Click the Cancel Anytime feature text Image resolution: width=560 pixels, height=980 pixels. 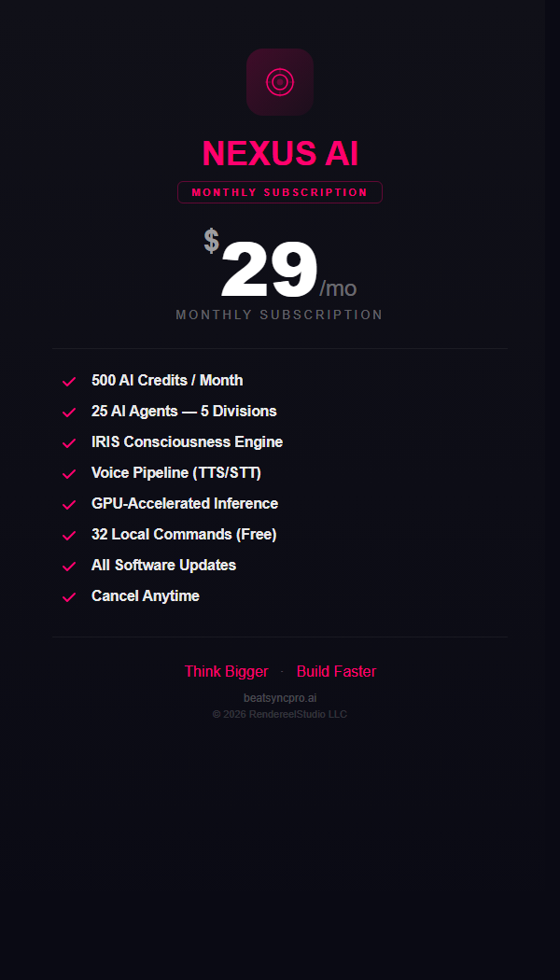coord(146,596)
